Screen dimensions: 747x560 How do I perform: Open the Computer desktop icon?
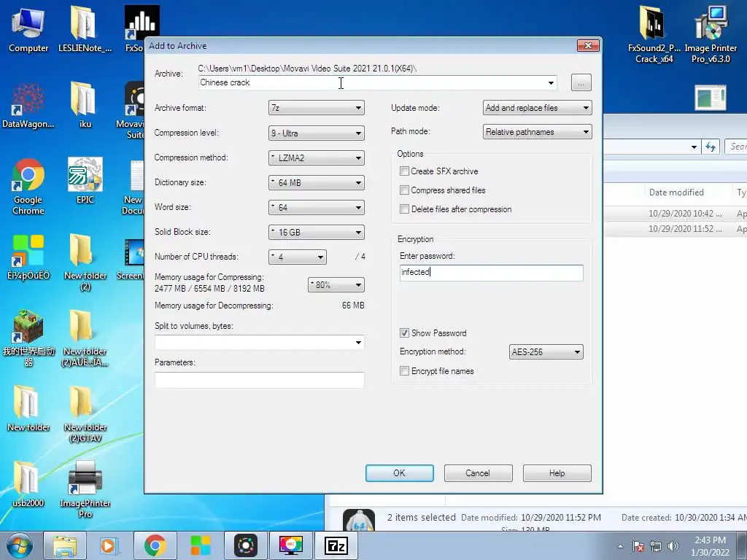pos(28,29)
